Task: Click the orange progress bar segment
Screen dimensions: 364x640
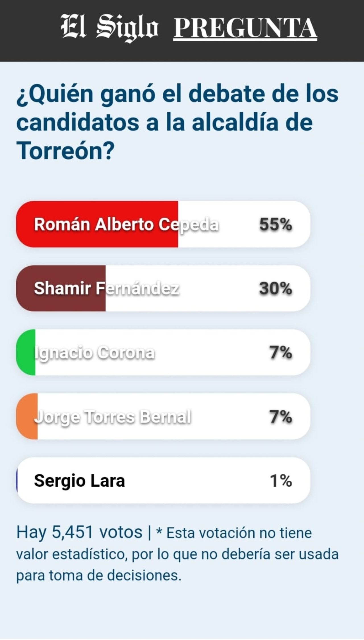Action: point(27,417)
